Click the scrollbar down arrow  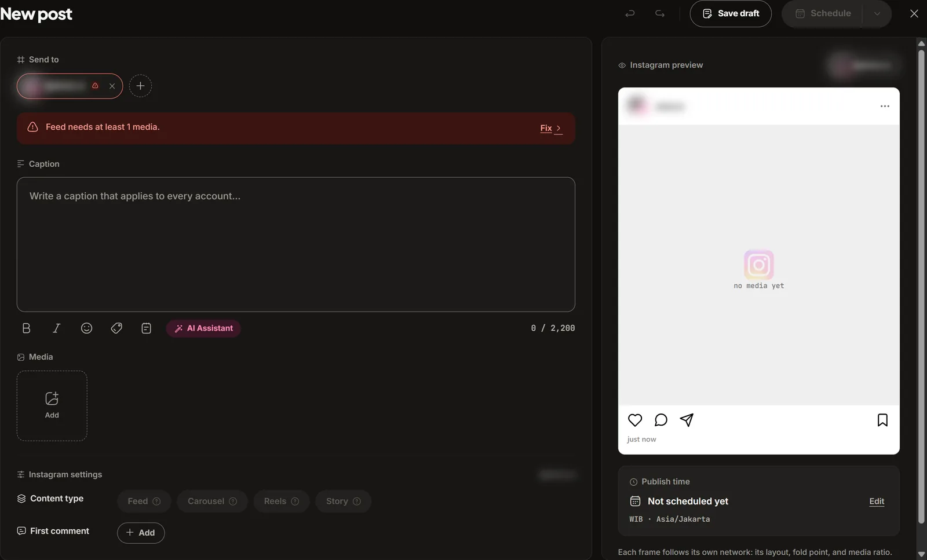[x=921, y=554]
